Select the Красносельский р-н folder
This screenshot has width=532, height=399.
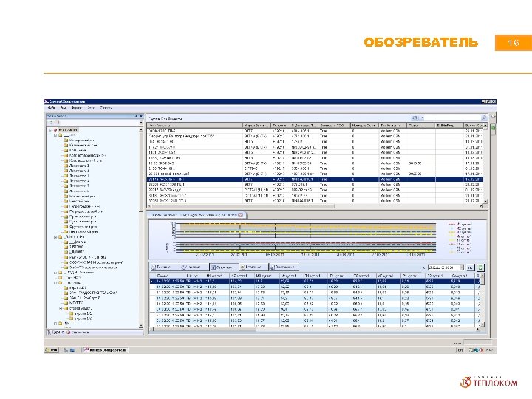coord(85,160)
